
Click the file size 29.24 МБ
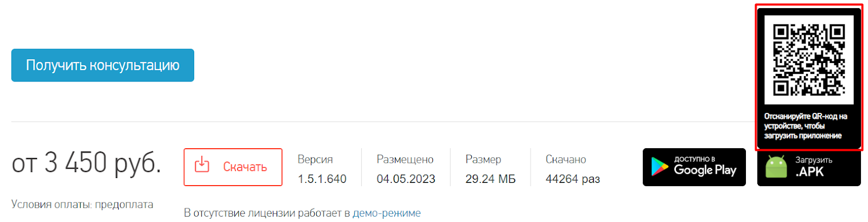[490, 179]
